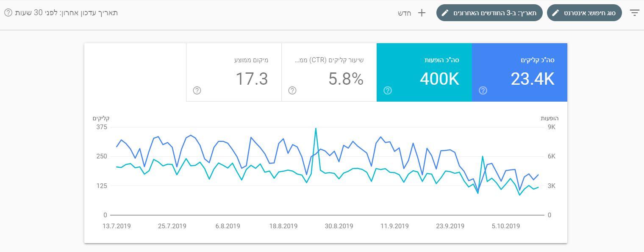Open help icon in average position card
Image resolution: width=644 pixels, height=252 pixels.
(x=197, y=91)
